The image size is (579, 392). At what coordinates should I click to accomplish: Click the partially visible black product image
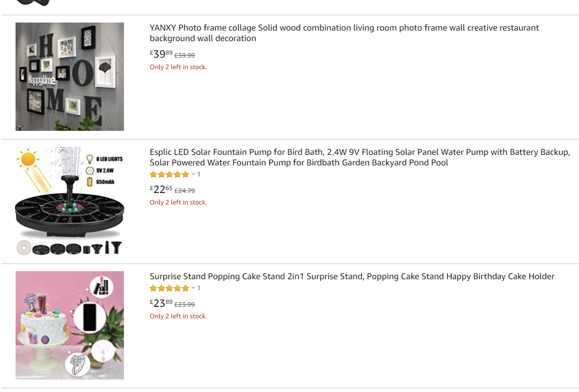point(33,3)
